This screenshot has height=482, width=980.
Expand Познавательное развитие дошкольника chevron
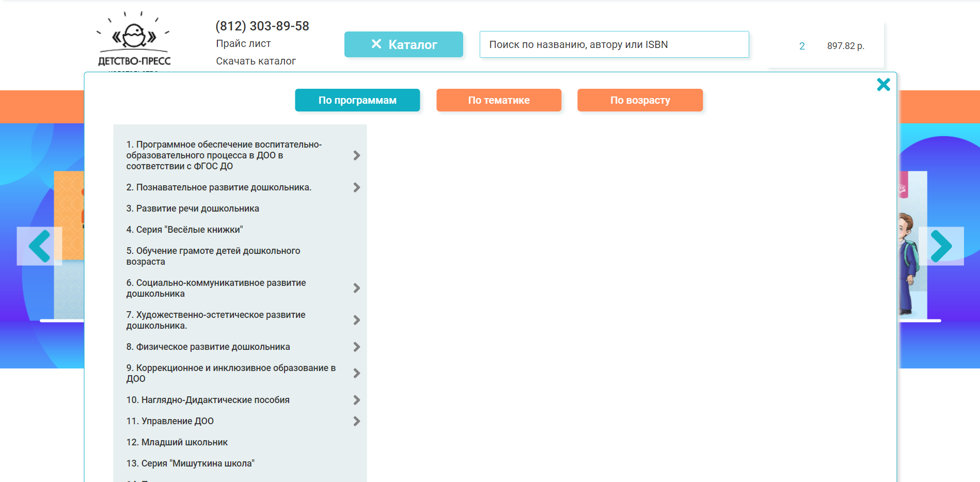(x=357, y=187)
